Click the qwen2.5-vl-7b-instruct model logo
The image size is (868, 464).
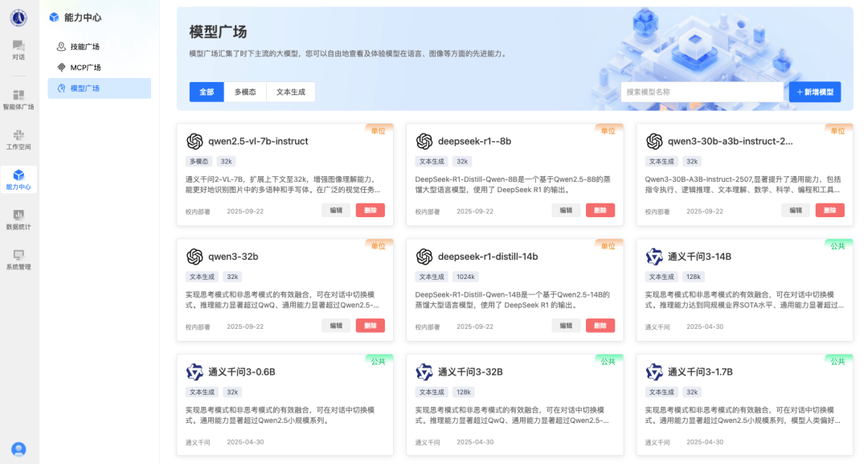coord(194,142)
